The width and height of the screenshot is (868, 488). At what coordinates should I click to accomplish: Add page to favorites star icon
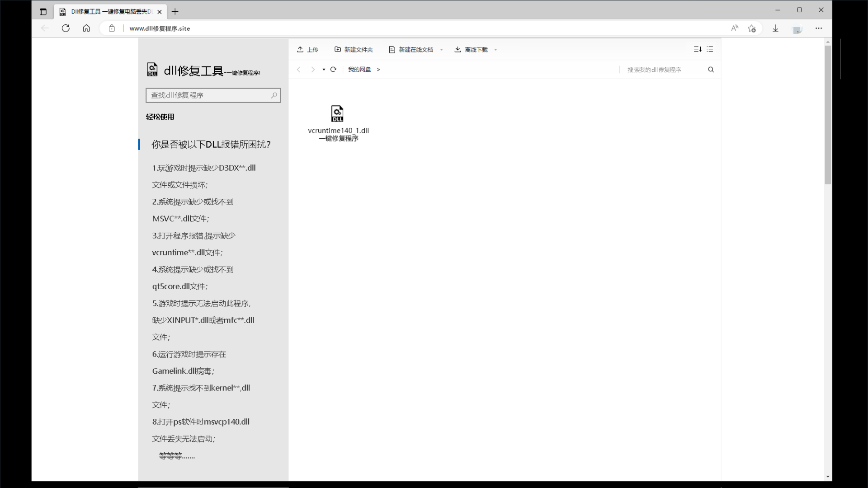[x=752, y=28]
